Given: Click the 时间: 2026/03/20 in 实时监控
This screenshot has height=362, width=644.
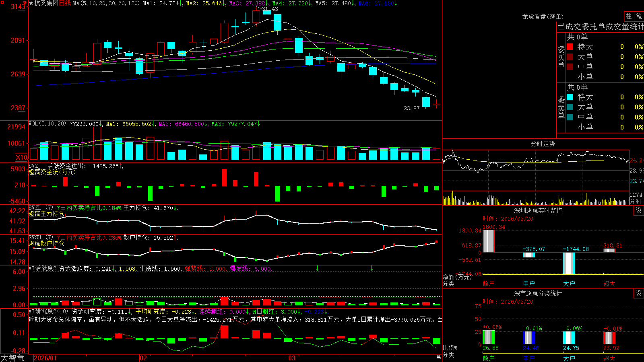Looking at the screenshot, I should pyautogui.click(x=508, y=218).
